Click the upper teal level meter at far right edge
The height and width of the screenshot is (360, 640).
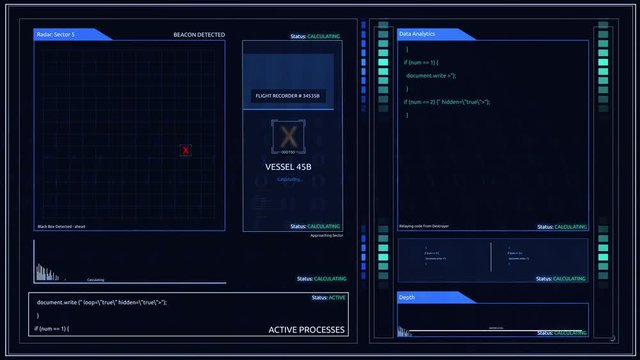(603, 66)
